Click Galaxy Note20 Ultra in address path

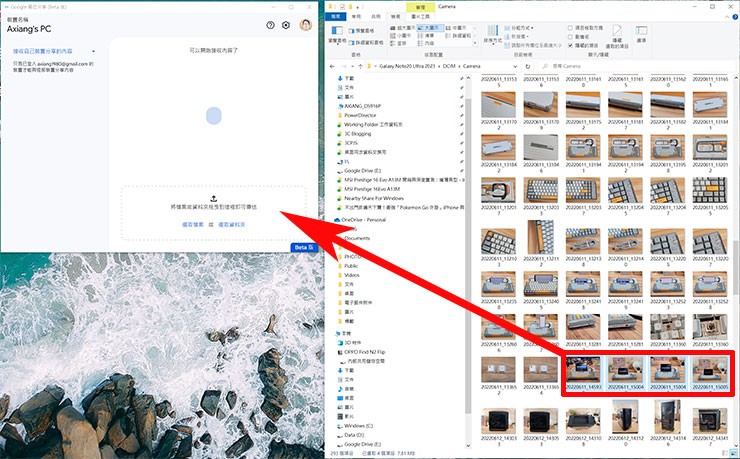407,67
